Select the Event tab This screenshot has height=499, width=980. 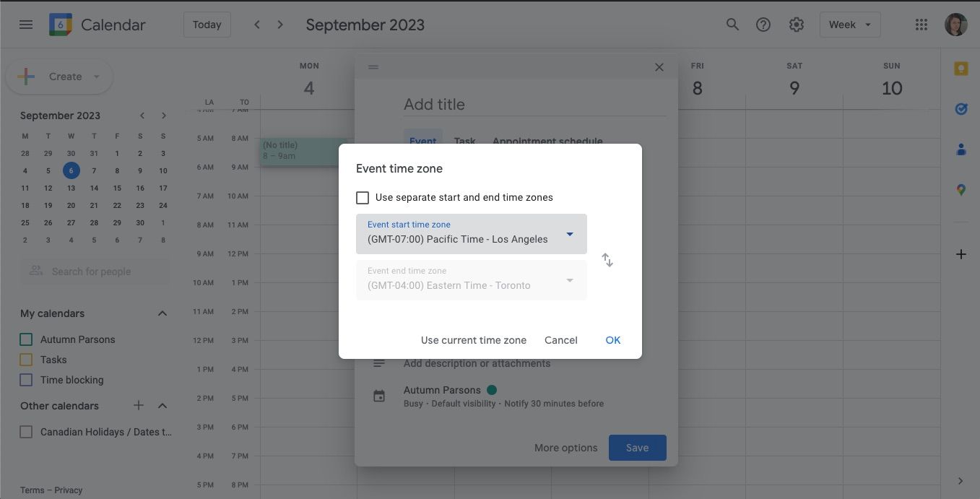pyautogui.click(x=422, y=141)
